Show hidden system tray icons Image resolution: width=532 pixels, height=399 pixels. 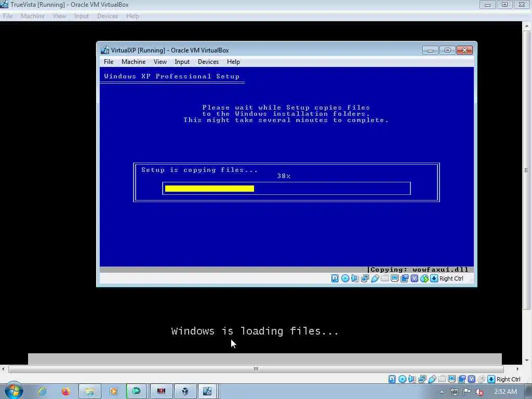click(x=442, y=392)
